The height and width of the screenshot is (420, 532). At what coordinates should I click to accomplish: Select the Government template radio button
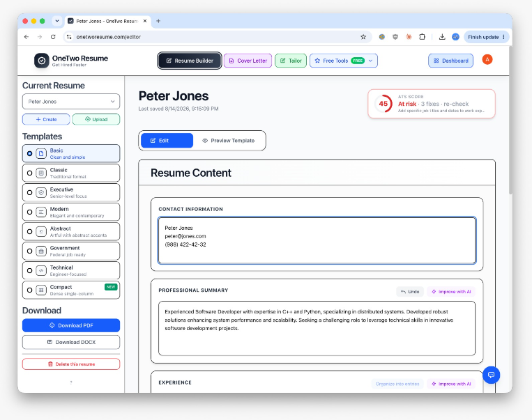click(29, 251)
